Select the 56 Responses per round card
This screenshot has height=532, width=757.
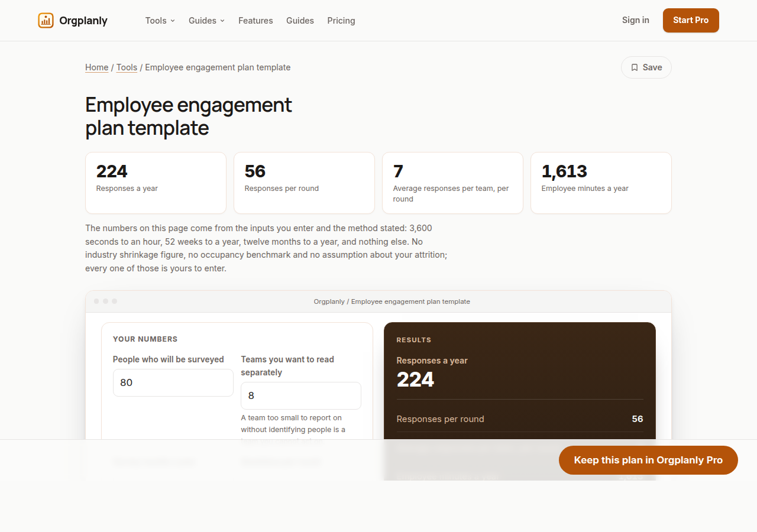pyautogui.click(x=304, y=183)
